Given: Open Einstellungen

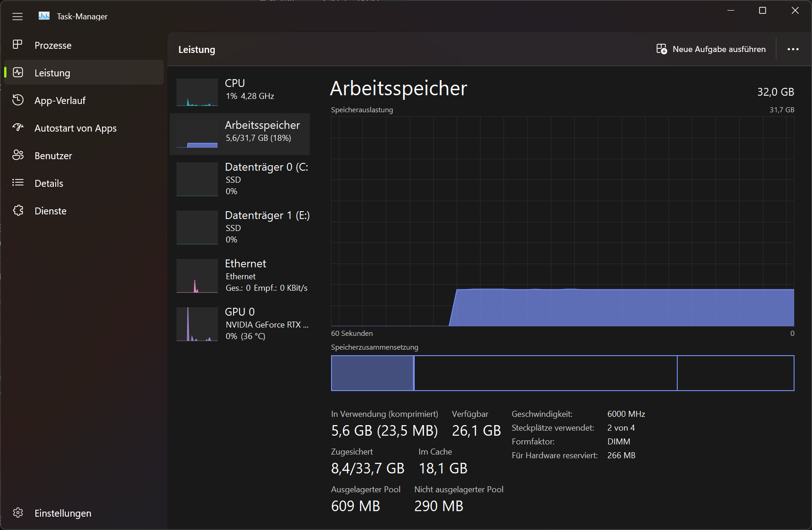Looking at the screenshot, I should tap(84, 513).
